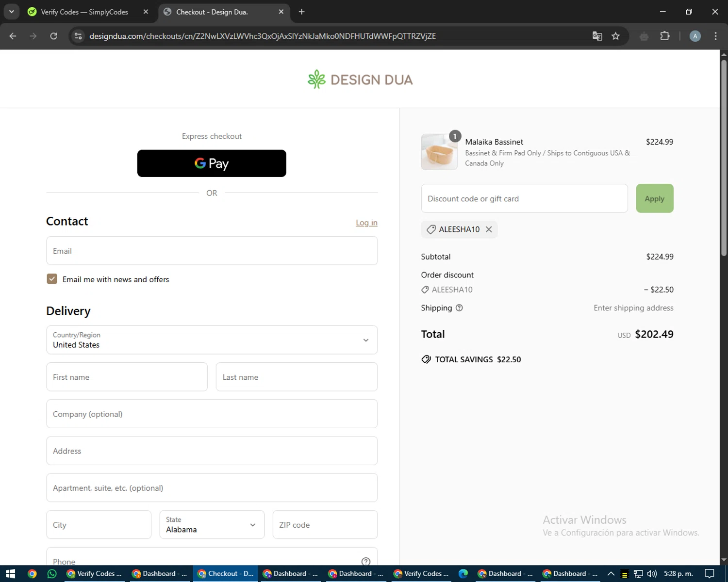The image size is (728, 582).
Task: Click the volume speaker tray icon
Action: point(652,574)
